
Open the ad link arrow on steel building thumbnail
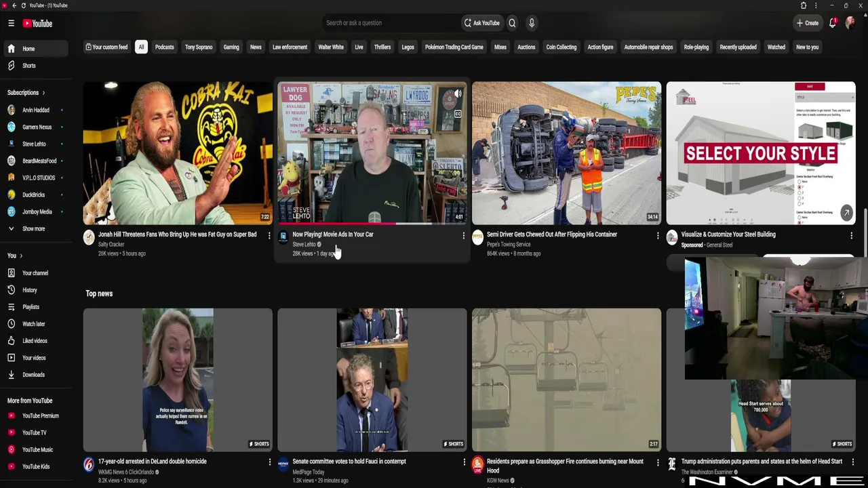pyautogui.click(x=846, y=213)
